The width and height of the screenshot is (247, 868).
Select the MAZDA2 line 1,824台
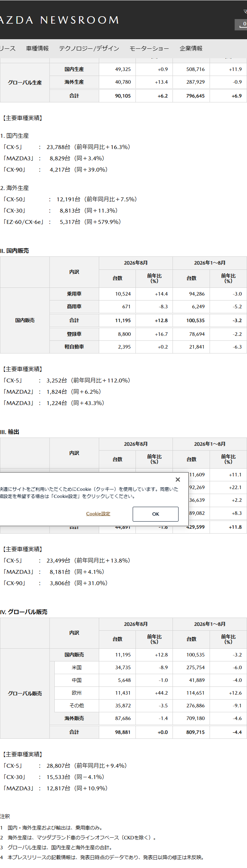(52, 392)
